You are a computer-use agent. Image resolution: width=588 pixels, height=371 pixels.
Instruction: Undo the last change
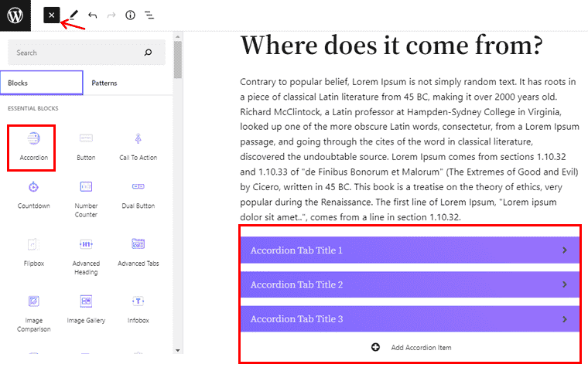(x=93, y=15)
